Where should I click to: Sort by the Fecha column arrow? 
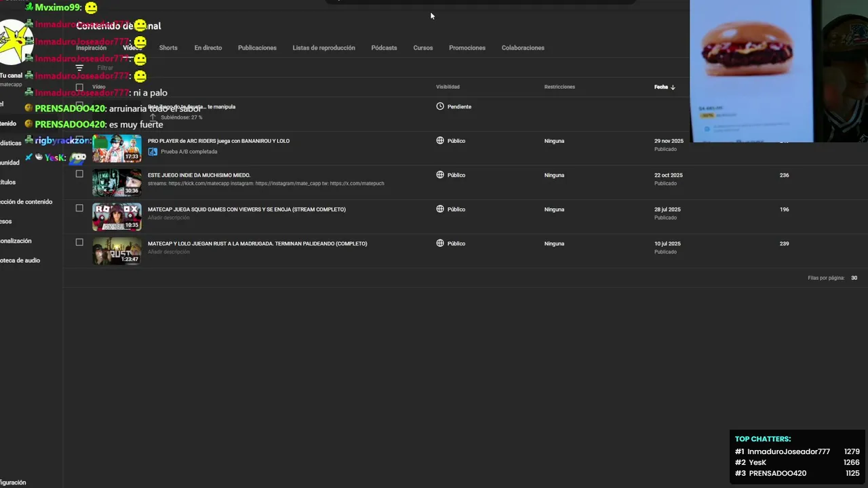pyautogui.click(x=673, y=87)
